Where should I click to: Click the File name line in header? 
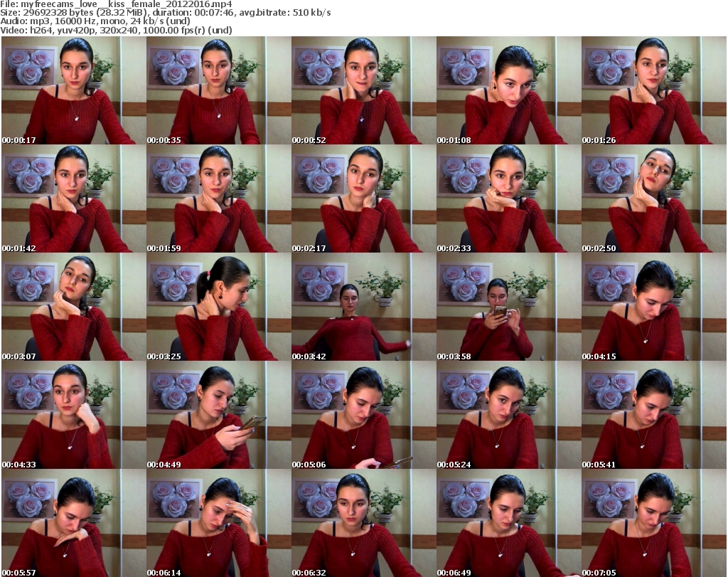[x=116, y=4]
